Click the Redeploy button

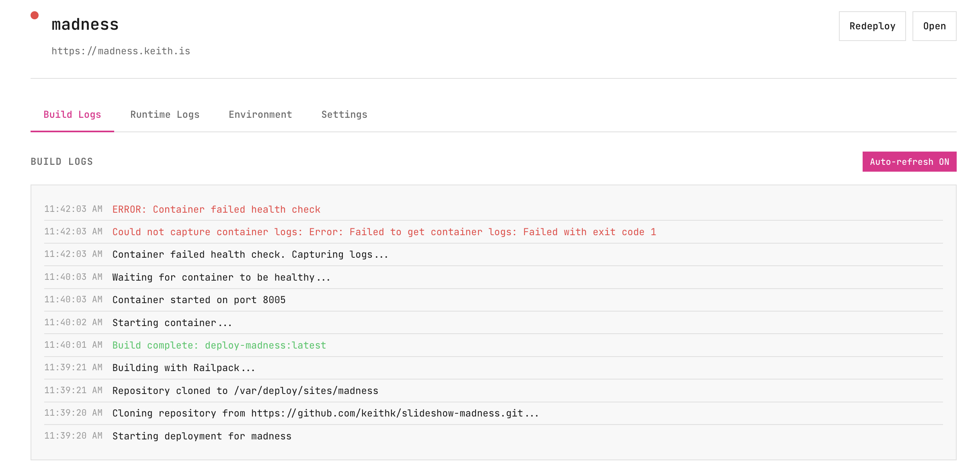pyautogui.click(x=872, y=26)
